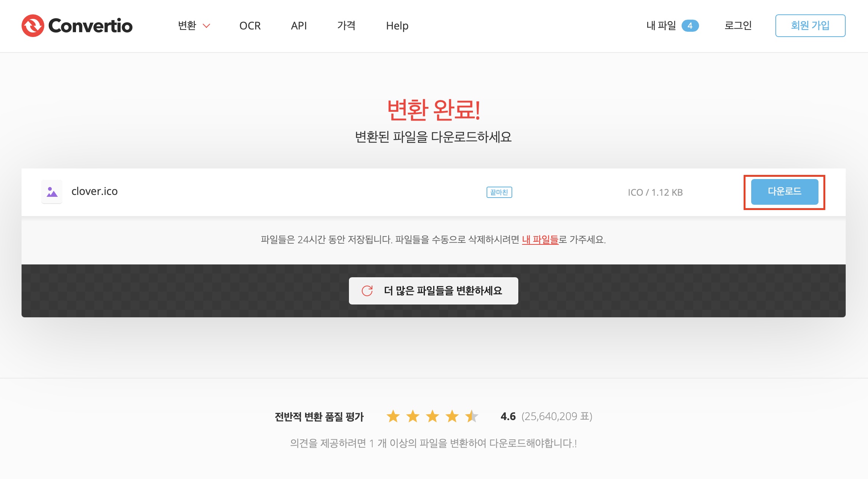
Task: Click the 끝마친 status badge
Action: (499, 192)
